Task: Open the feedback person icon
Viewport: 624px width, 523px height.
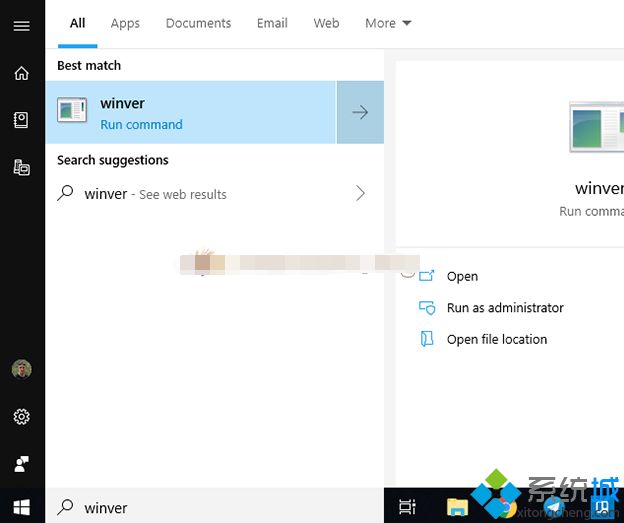Action: (21, 464)
